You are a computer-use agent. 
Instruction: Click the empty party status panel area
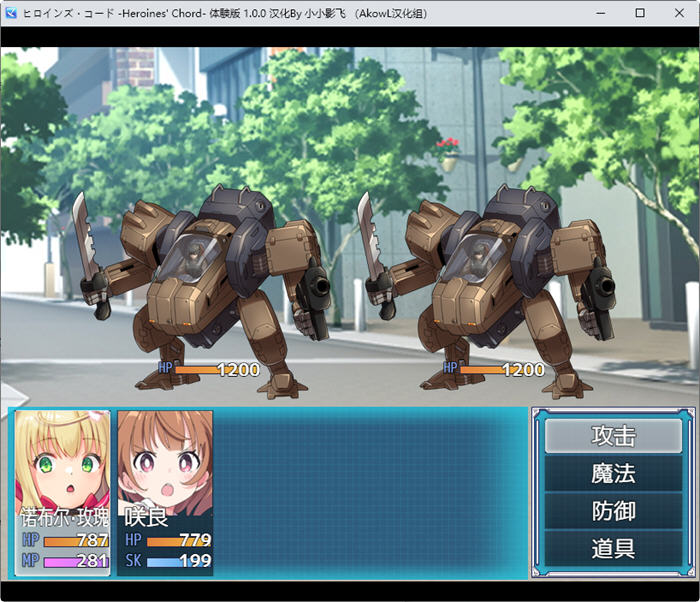[370, 490]
